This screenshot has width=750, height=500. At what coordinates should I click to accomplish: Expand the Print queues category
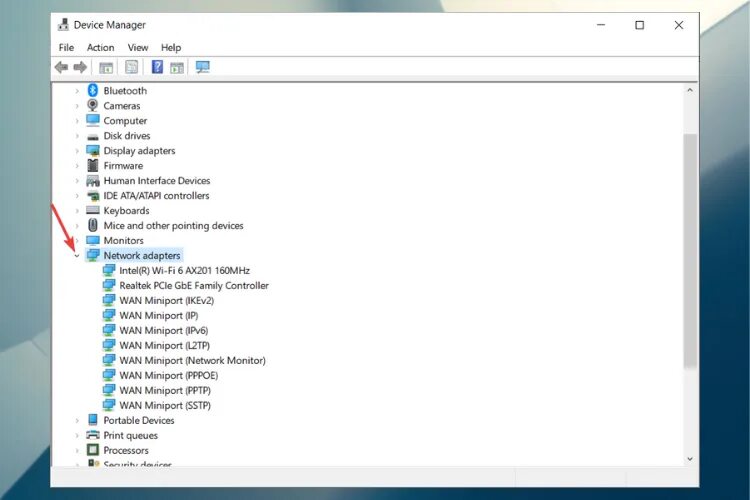pyautogui.click(x=77, y=435)
